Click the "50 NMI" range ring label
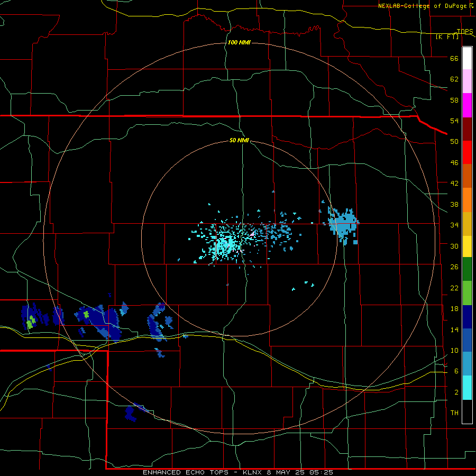 pos(239,140)
